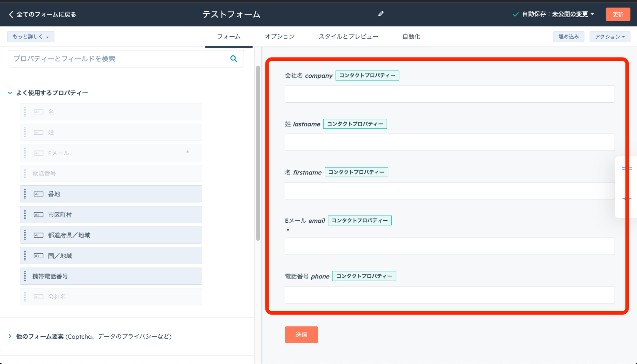The height and width of the screenshot is (364, 637).
Task: Collapse the よく使用するプロパティー section
Action: [x=10, y=93]
